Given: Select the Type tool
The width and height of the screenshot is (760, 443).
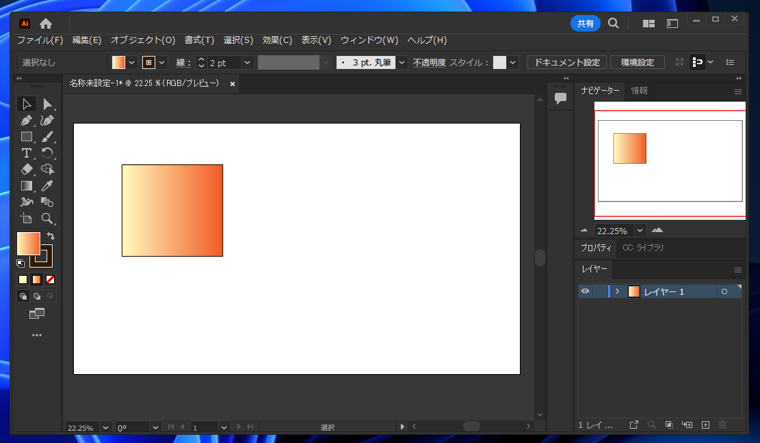Looking at the screenshot, I should click(26, 153).
